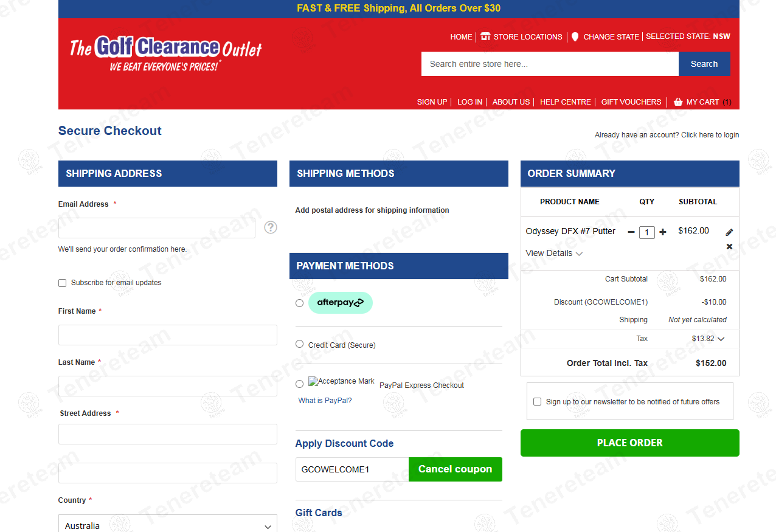Viewport: 776px width, 532px height.
Task: Click the Shipping 'Not yet calculated' text
Action: tap(698, 320)
